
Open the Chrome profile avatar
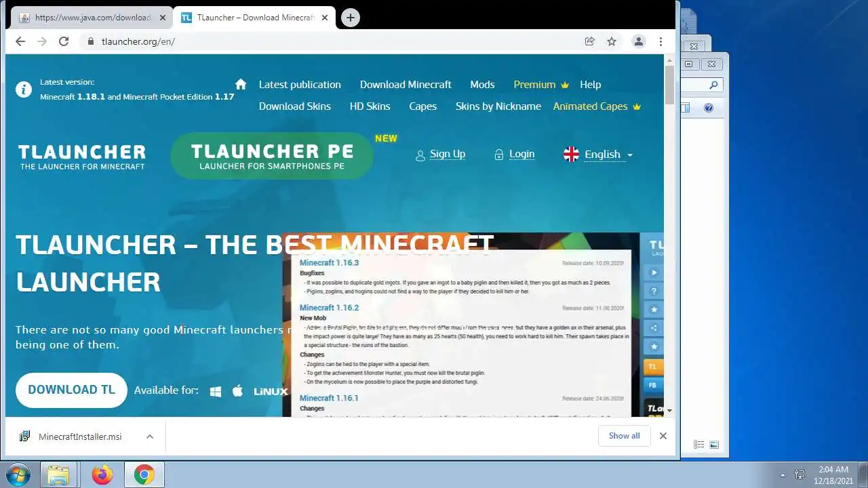pos(639,41)
